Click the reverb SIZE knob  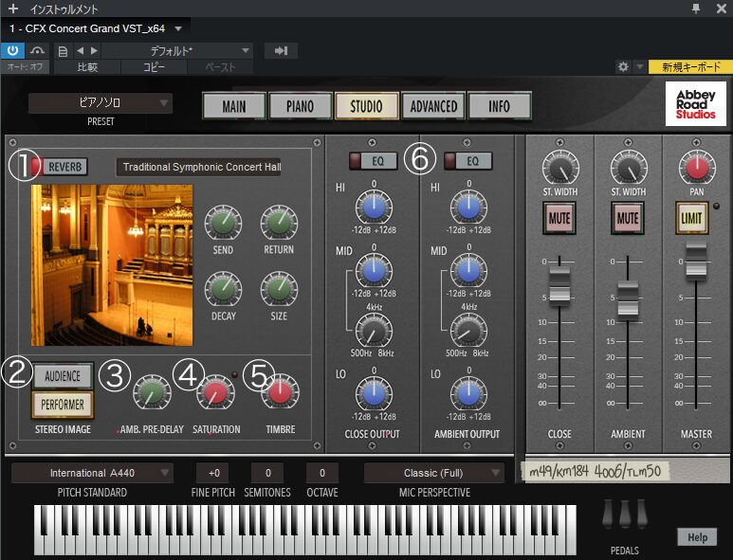click(x=279, y=289)
